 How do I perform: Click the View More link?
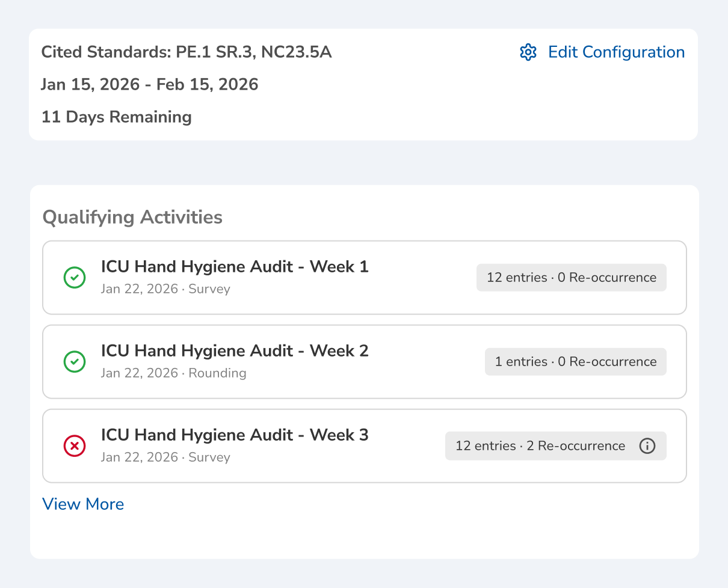tap(83, 504)
